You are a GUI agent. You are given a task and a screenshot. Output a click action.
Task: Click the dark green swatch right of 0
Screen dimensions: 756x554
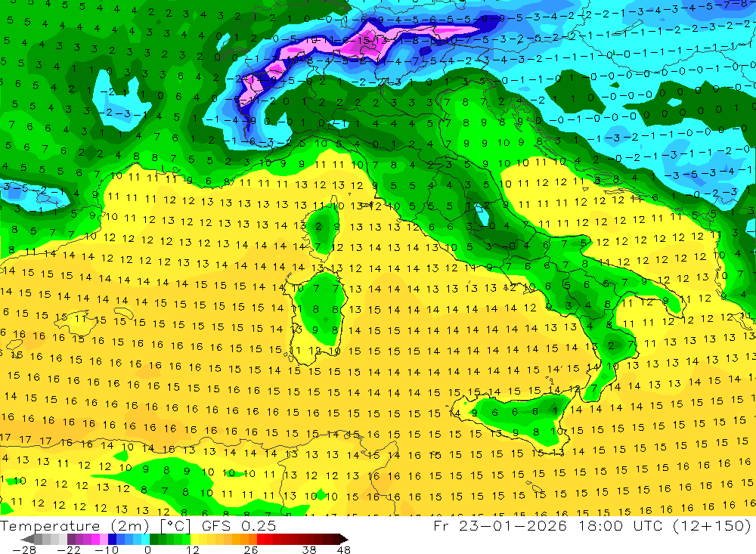[153, 539]
